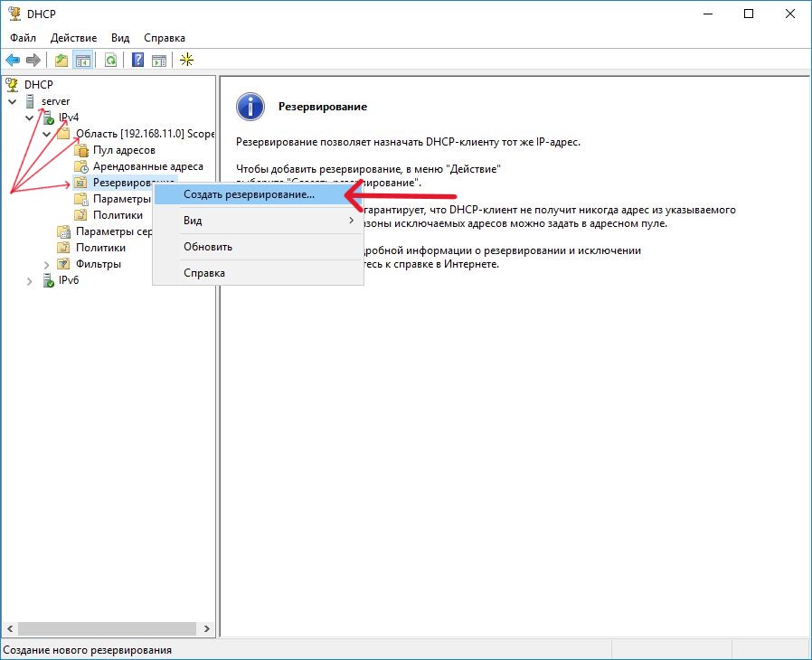This screenshot has width=812, height=660.
Task: Click the Refresh toolbar icon
Action: click(x=110, y=60)
